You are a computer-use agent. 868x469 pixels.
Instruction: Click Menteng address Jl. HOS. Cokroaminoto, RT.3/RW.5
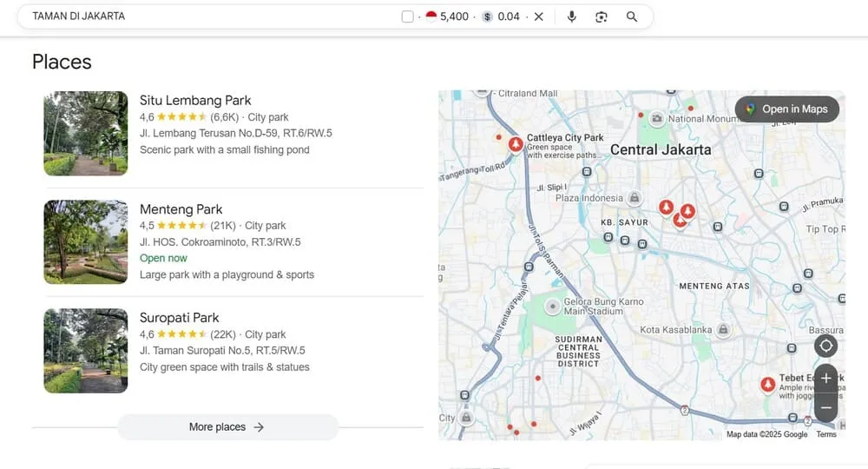(220, 242)
